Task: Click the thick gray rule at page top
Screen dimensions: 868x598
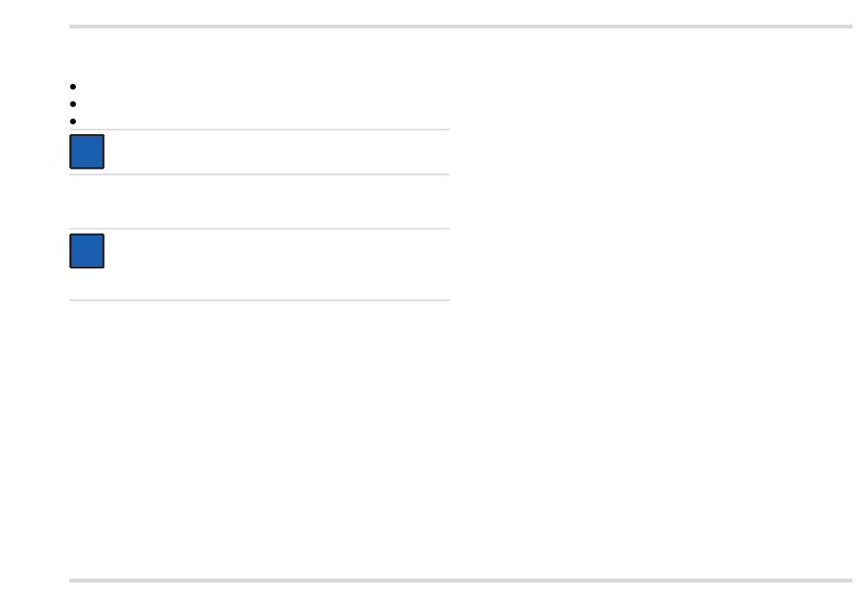Action: [460, 26]
